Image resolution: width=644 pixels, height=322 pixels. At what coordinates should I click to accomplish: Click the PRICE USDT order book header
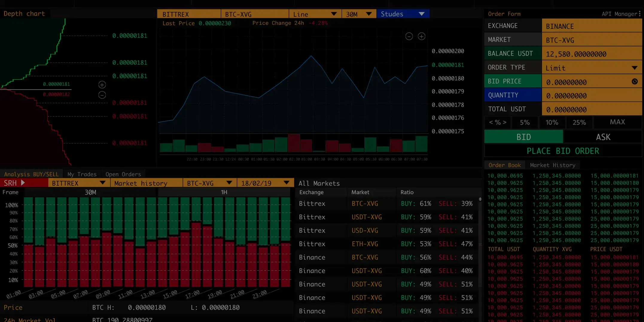click(x=606, y=249)
